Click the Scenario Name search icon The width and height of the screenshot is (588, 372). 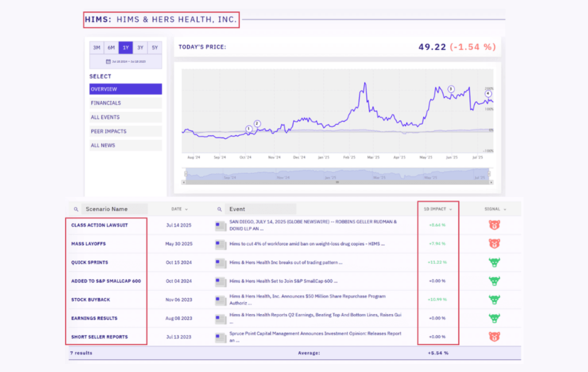[76, 209]
